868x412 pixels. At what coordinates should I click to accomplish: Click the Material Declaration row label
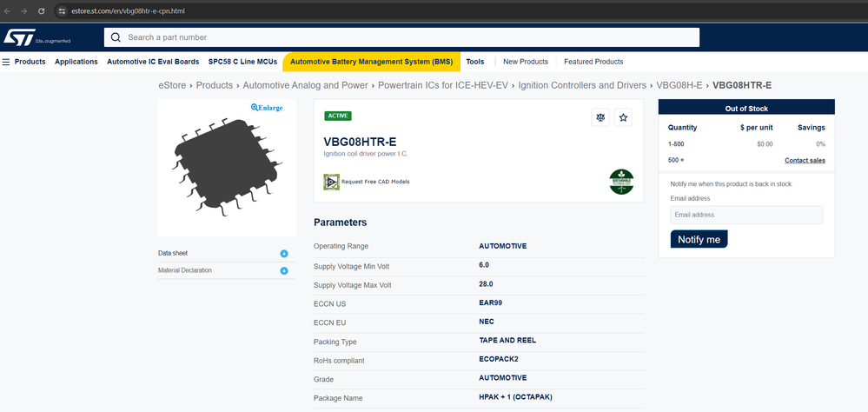(x=185, y=270)
